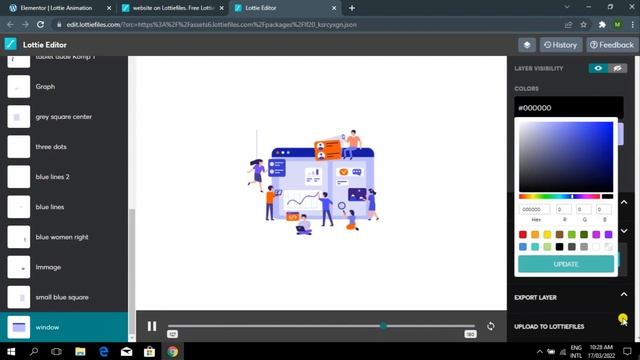Click the start frame marker below timeline
Screen dimensions: 640x360
click(x=172, y=334)
